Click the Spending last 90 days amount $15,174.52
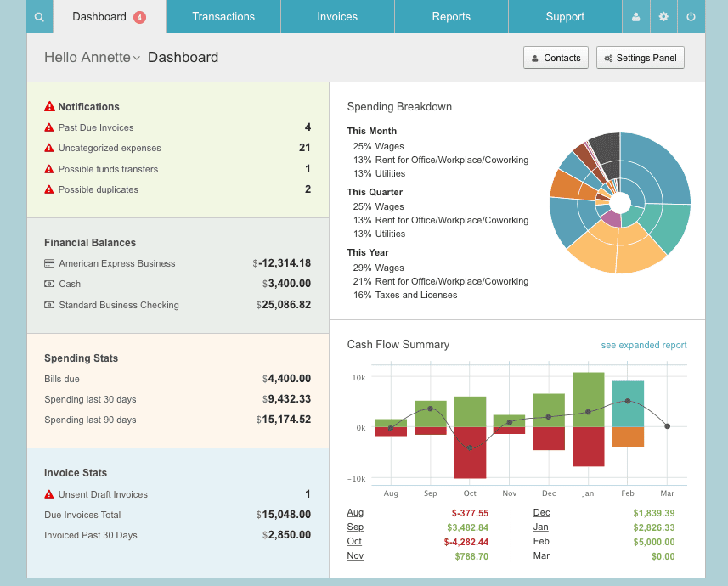Viewport: 728px width, 586px height. coord(283,420)
